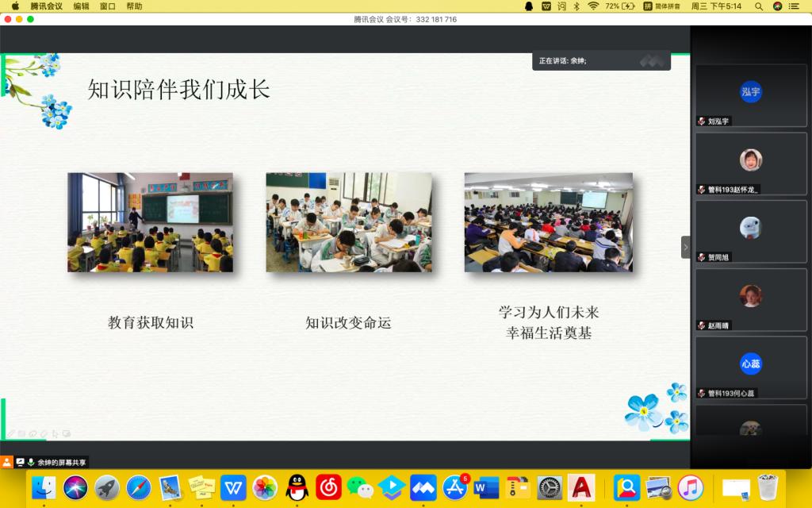Screen dimensions: 812x508
Task: Click 赵雨晴 participant video tile
Action: pyautogui.click(x=751, y=299)
